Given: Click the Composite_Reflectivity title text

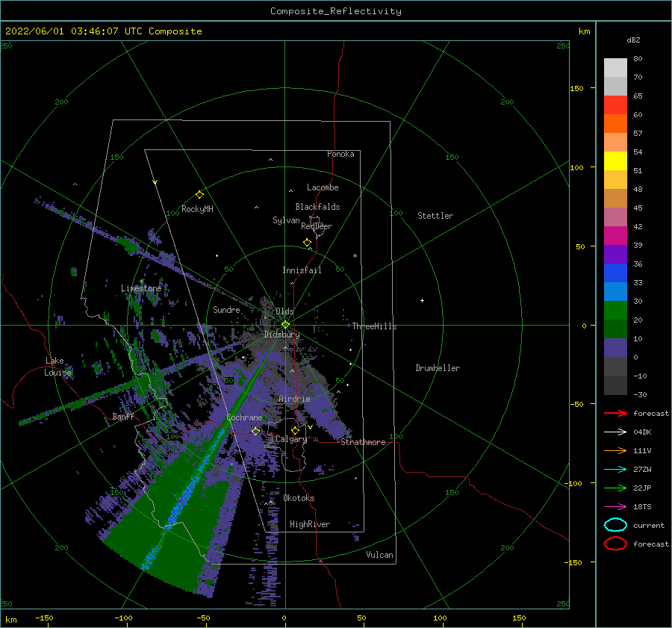Looking at the screenshot, I should 336,11.
